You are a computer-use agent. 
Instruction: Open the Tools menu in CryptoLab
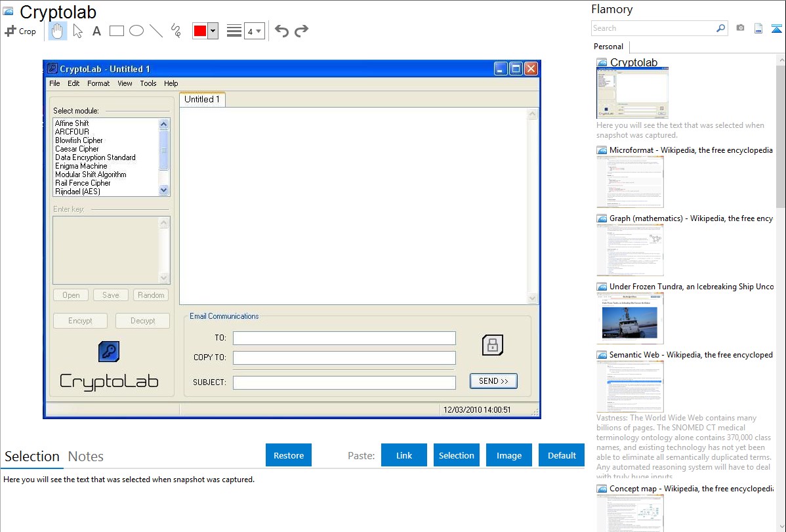(148, 83)
